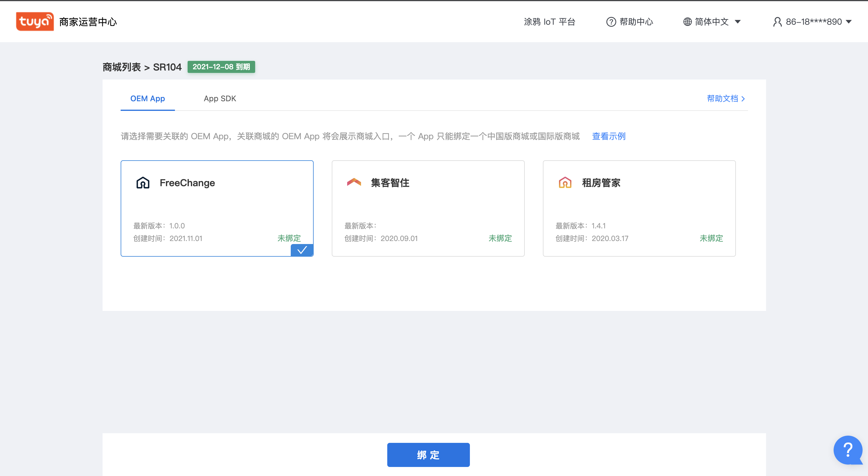The width and height of the screenshot is (868, 476).
Task: Click the globe language icon
Action: pyautogui.click(x=687, y=22)
